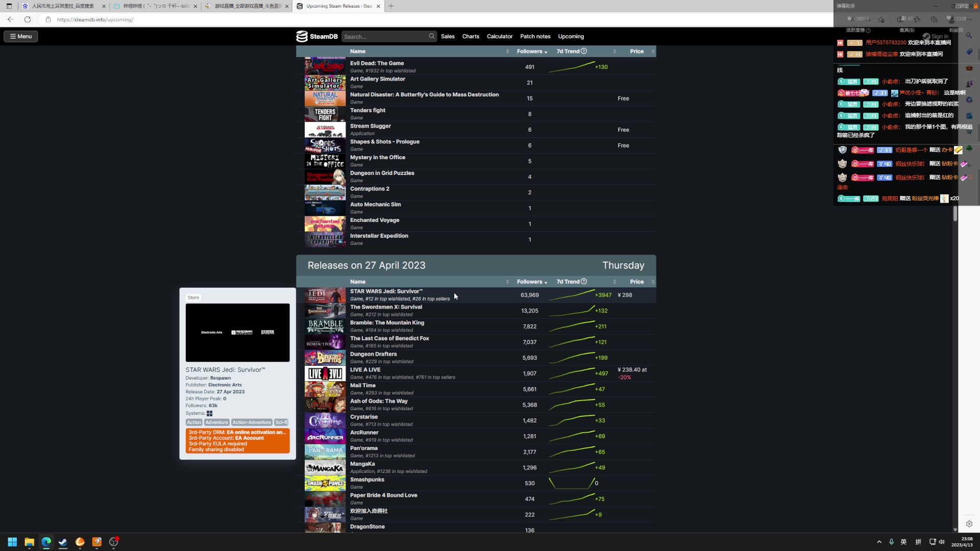Open Steam from the taskbar
The image size is (980, 551).
(63, 542)
